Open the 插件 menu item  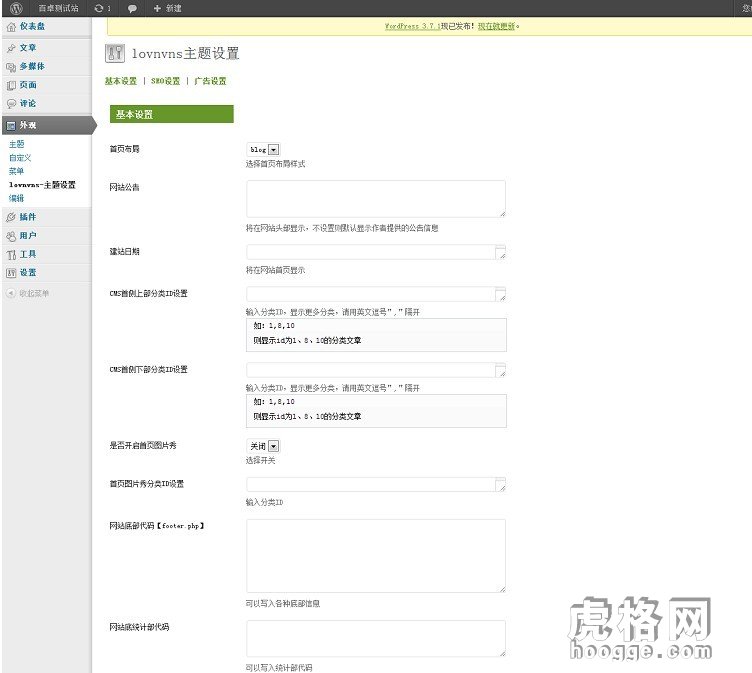coord(28,217)
